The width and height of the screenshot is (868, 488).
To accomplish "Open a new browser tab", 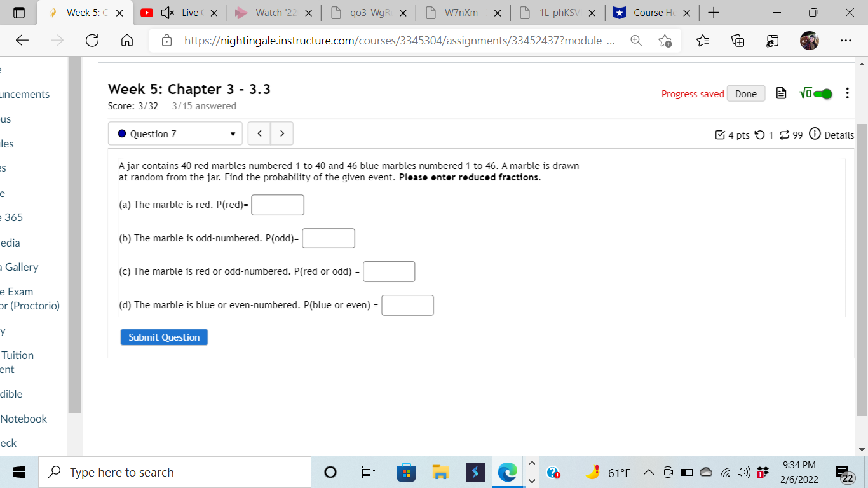I will [714, 13].
